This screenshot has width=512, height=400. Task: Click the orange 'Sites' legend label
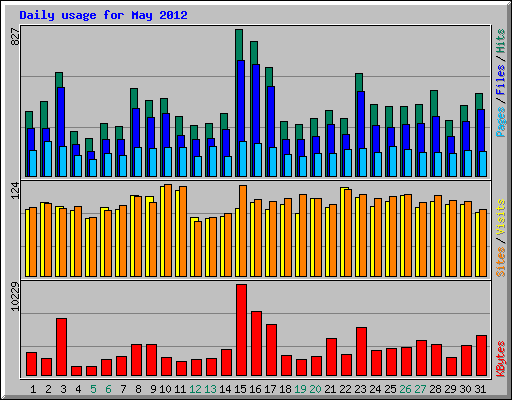501,262
